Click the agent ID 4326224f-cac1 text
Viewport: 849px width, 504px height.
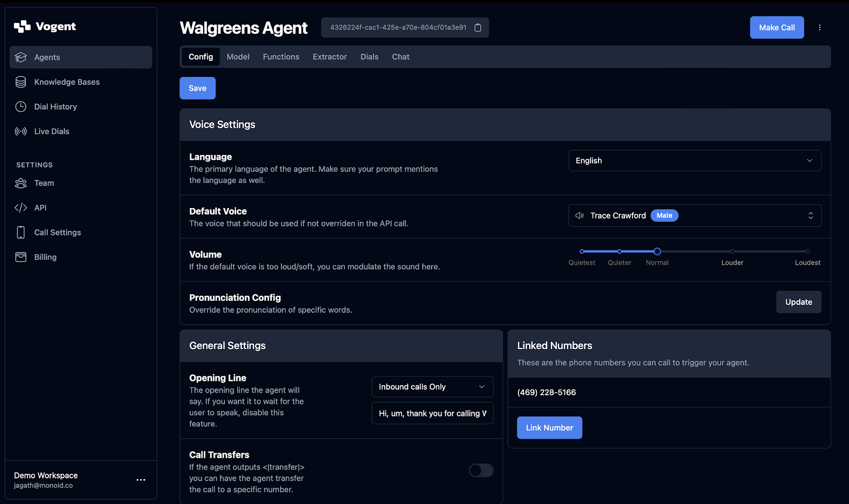point(398,28)
